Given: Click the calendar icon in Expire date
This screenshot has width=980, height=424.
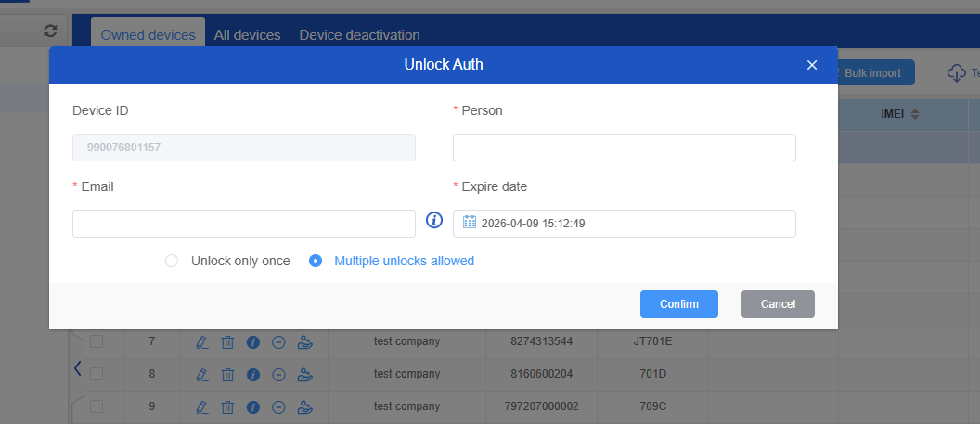Looking at the screenshot, I should (470, 223).
